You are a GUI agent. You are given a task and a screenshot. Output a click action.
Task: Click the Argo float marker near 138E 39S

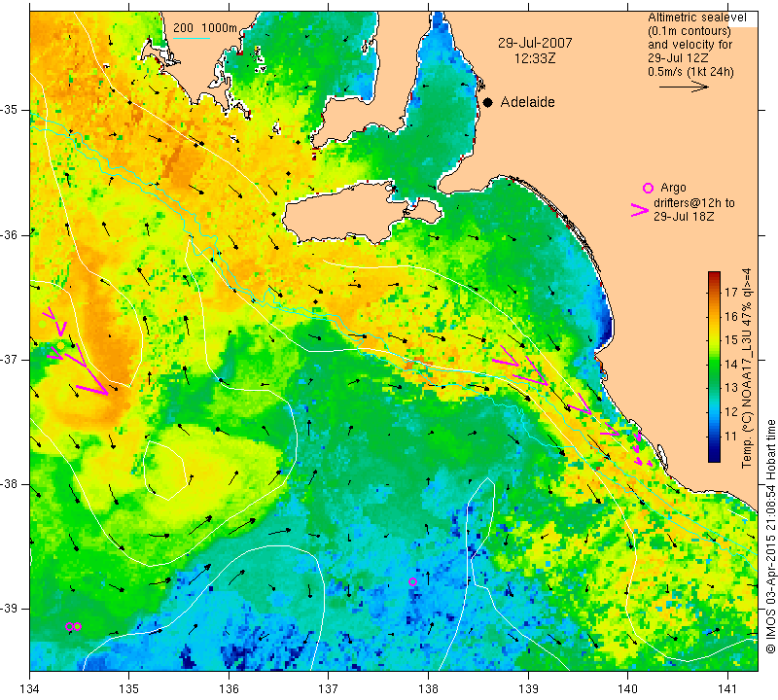click(412, 582)
